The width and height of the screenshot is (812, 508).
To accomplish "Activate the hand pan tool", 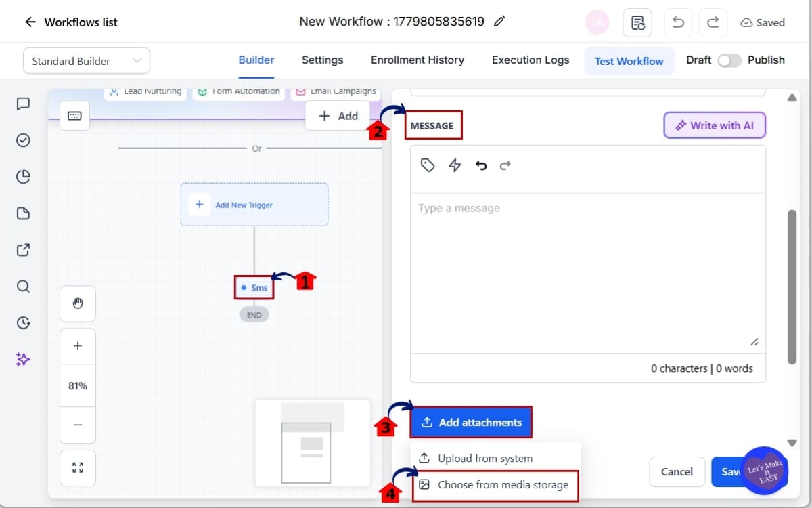I will [x=78, y=303].
